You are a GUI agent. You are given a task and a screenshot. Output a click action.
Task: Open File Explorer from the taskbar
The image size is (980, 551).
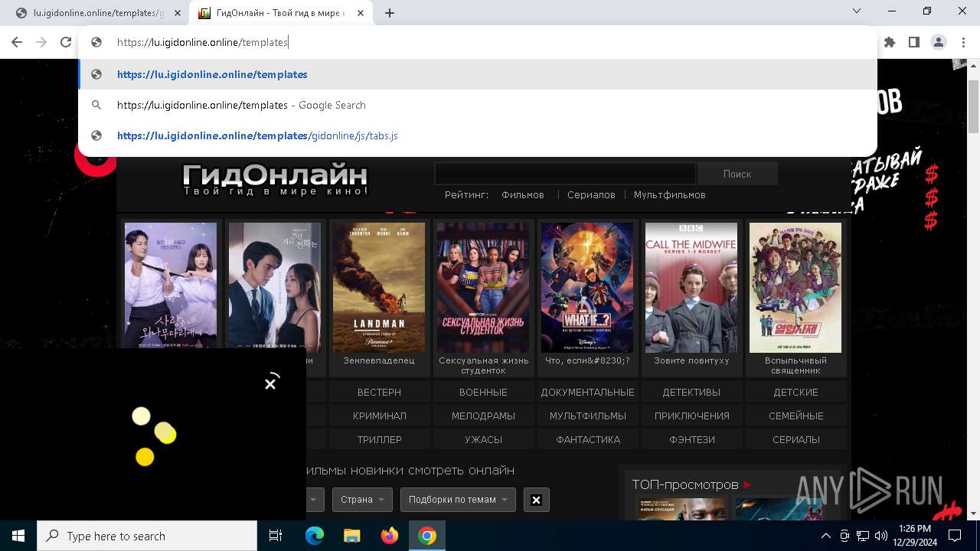click(x=351, y=536)
